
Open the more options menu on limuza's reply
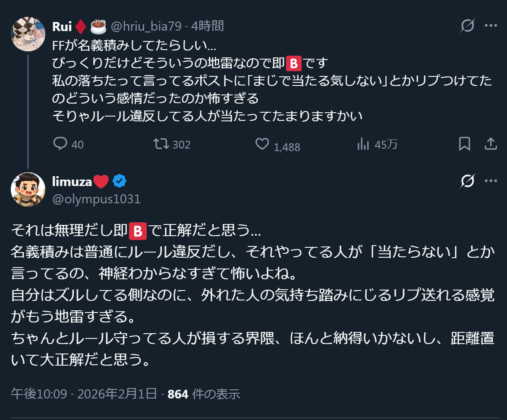491,181
